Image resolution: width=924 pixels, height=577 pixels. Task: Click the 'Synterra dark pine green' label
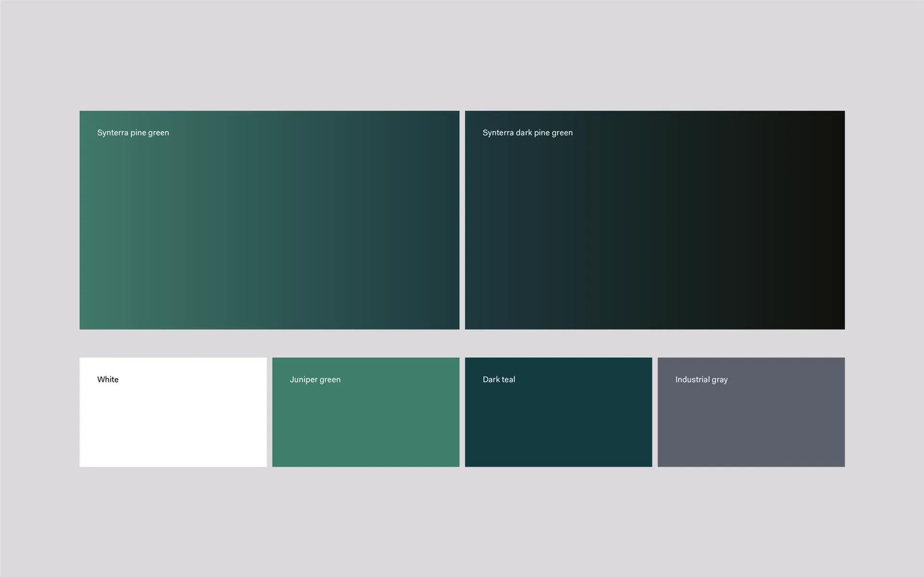click(x=527, y=132)
